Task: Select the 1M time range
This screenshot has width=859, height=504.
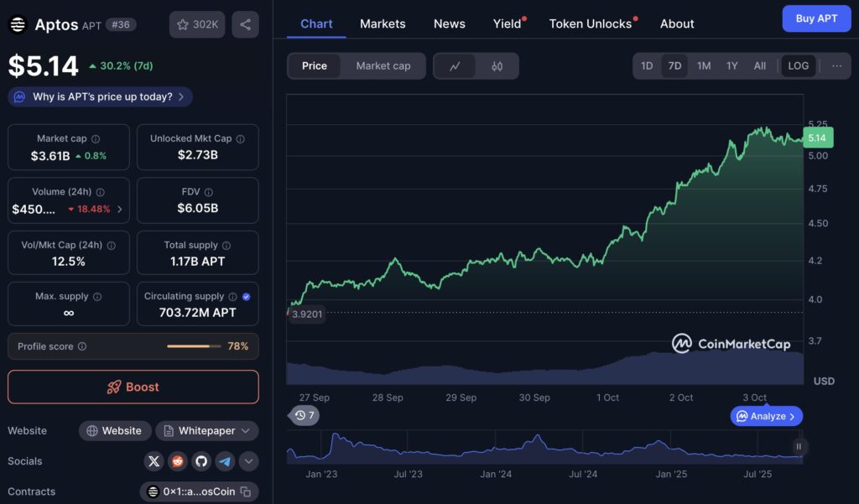Action: click(704, 65)
